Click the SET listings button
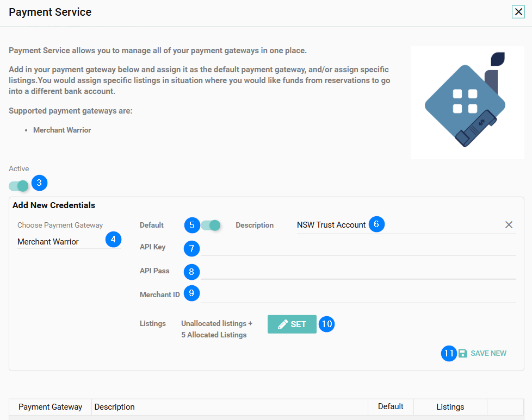This screenshot has width=532, height=420. [292, 324]
